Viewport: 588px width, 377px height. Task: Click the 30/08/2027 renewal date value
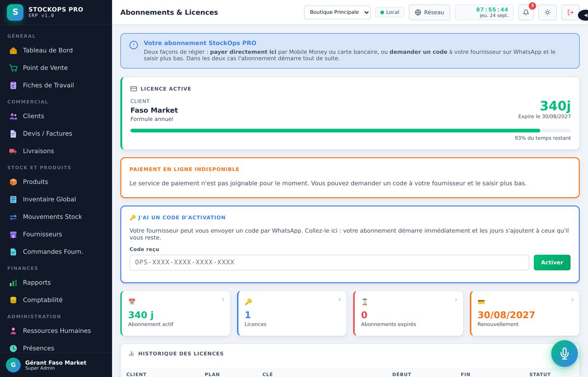pyautogui.click(x=506, y=315)
